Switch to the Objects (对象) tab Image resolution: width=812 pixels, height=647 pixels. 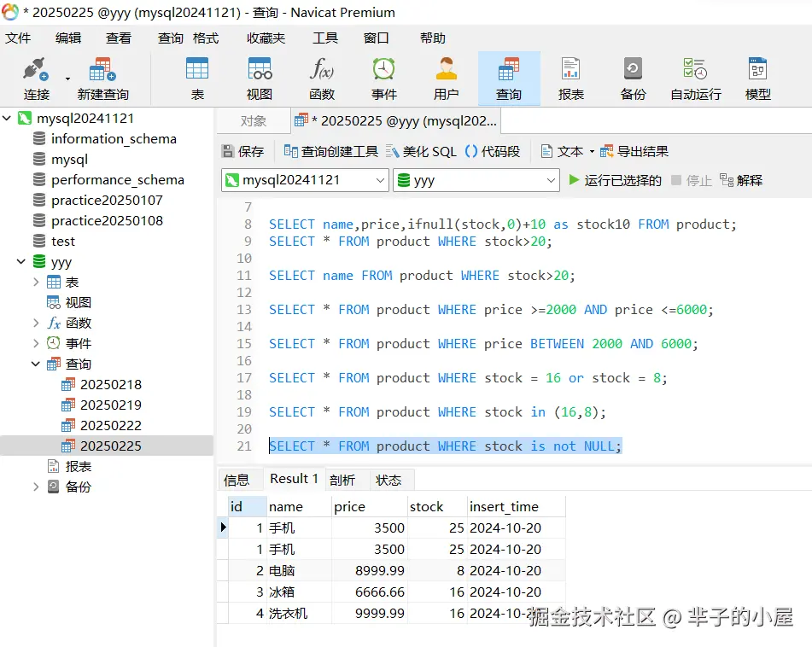254,121
